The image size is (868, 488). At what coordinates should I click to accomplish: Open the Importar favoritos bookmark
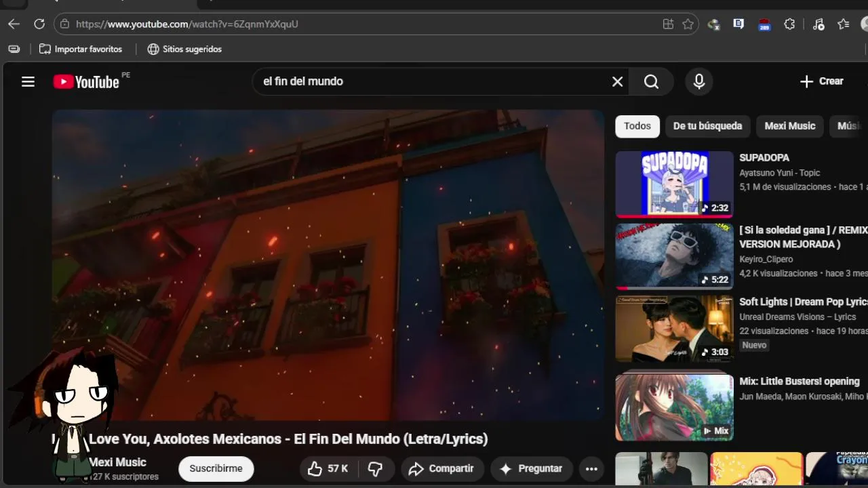point(81,49)
